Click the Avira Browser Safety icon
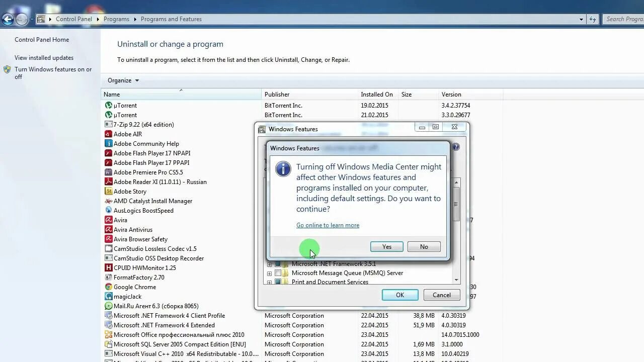 (x=108, y=239)
